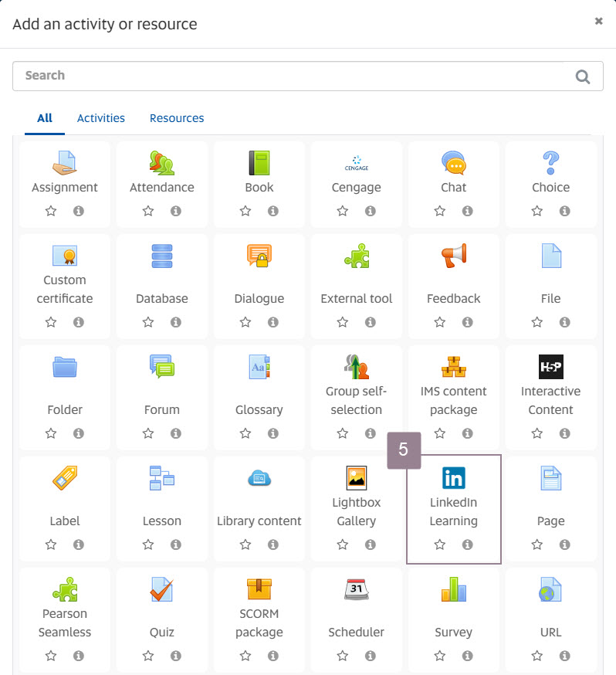Open the Lightbox Gallery activity
The width and height of the screenshot is (616, 675).
tap(356, 478)
